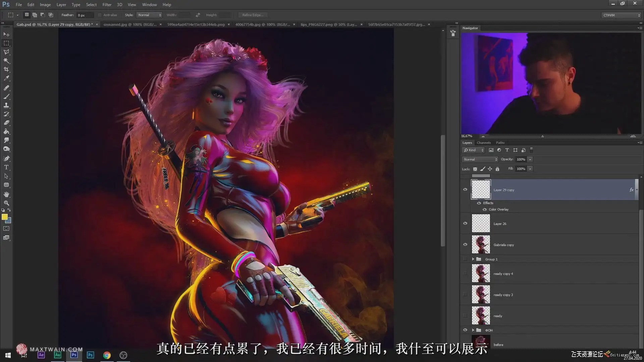
Task: Select the Crop tool
Action: click(x=6, y=69)
